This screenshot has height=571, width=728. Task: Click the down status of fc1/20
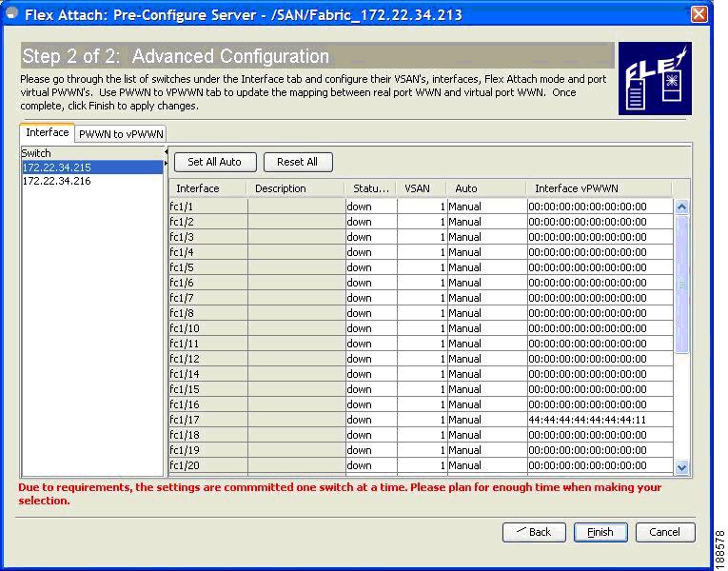371,465
